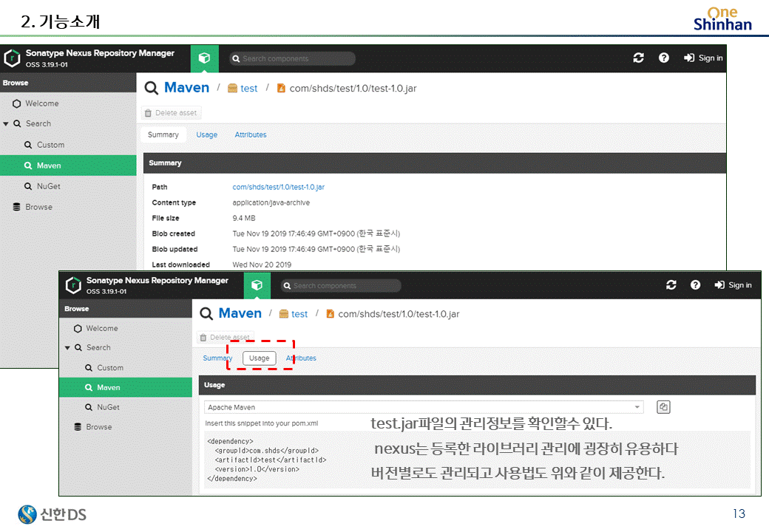Click Wed Nov 20 2019 last downloaded value

tap(262, 265)
